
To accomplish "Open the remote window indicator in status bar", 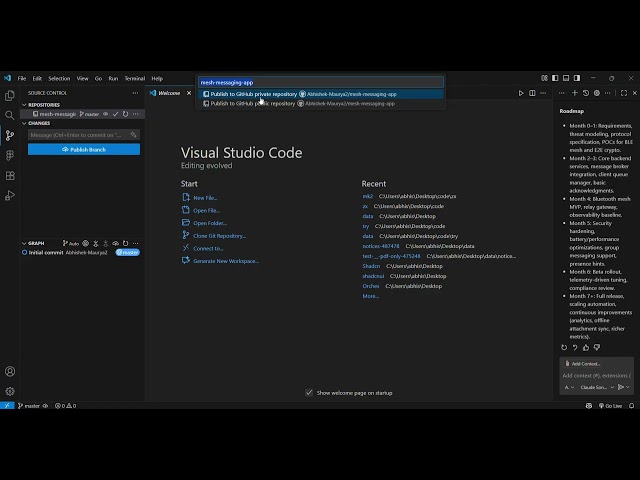I will pyautogui.click(x=7, y=406).
